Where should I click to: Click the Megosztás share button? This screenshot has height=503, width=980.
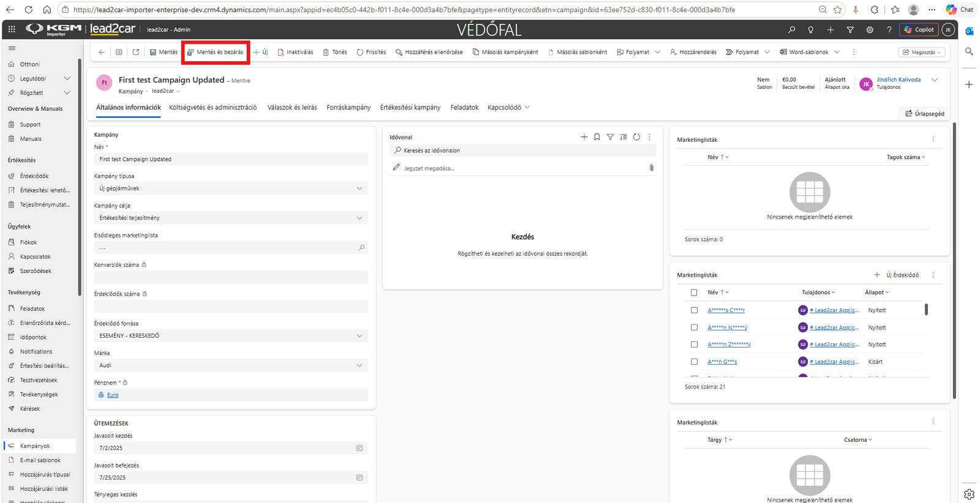click(x=922, y=52)
